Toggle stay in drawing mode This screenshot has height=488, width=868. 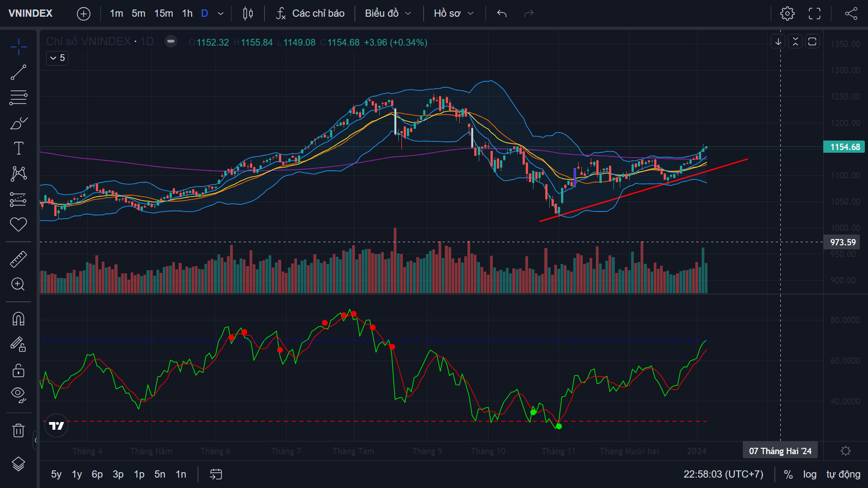coord(19,344)
